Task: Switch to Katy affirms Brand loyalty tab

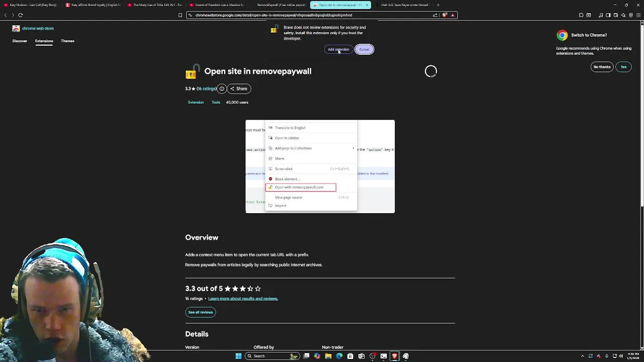Action: (x=93, y=5)
